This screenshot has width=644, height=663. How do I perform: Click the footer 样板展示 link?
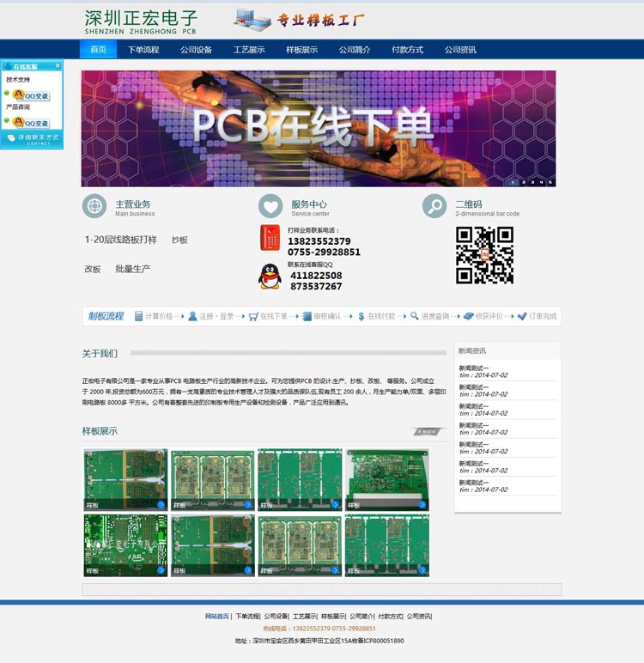[333, 616]
